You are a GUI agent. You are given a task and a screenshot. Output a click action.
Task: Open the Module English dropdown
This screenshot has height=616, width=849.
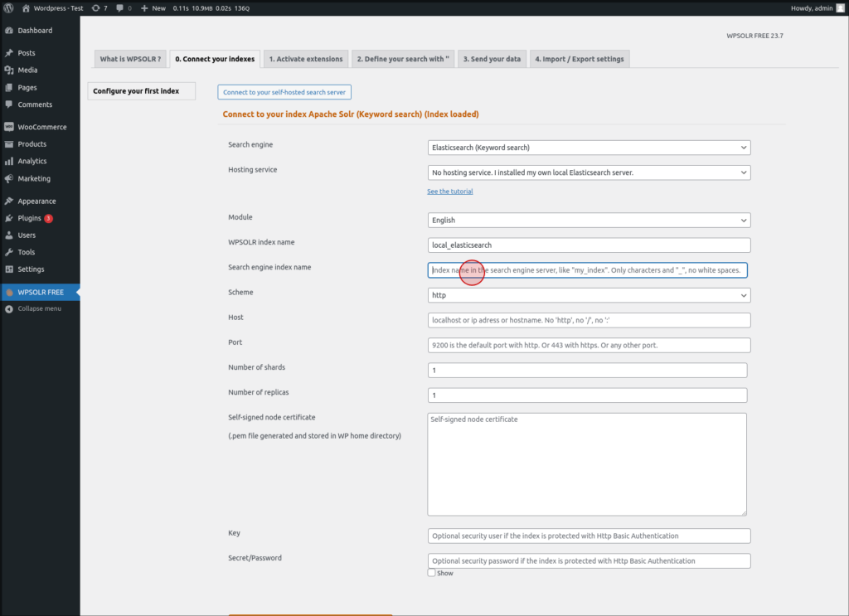coord(589,220)
